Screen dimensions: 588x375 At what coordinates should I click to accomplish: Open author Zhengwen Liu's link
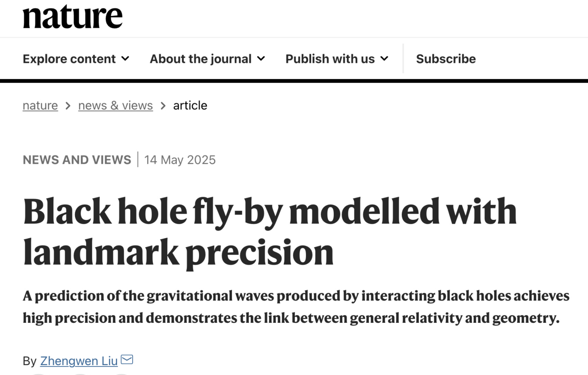[79, 361]
